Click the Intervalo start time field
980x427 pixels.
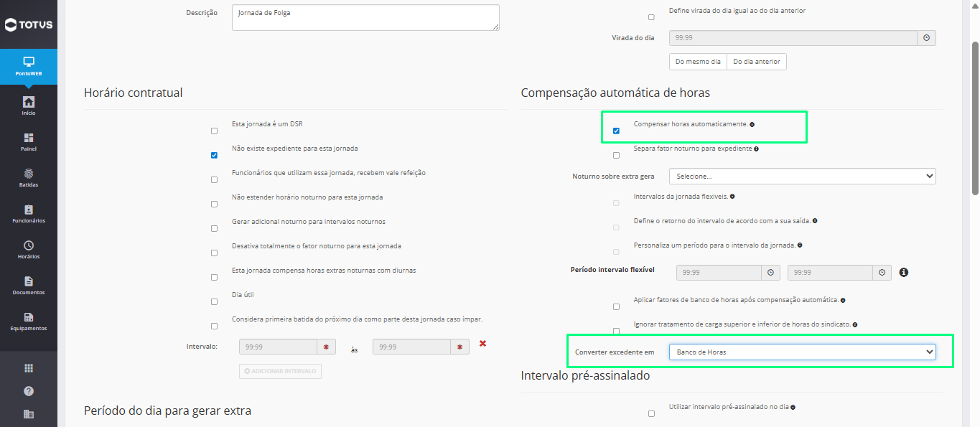[278, 347]
